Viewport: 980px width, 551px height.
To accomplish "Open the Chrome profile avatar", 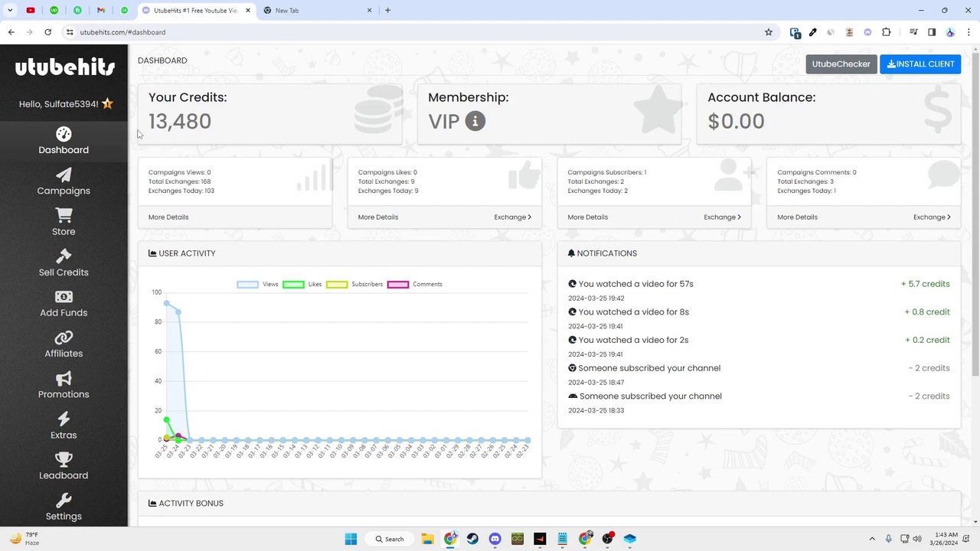I will 950,32.
